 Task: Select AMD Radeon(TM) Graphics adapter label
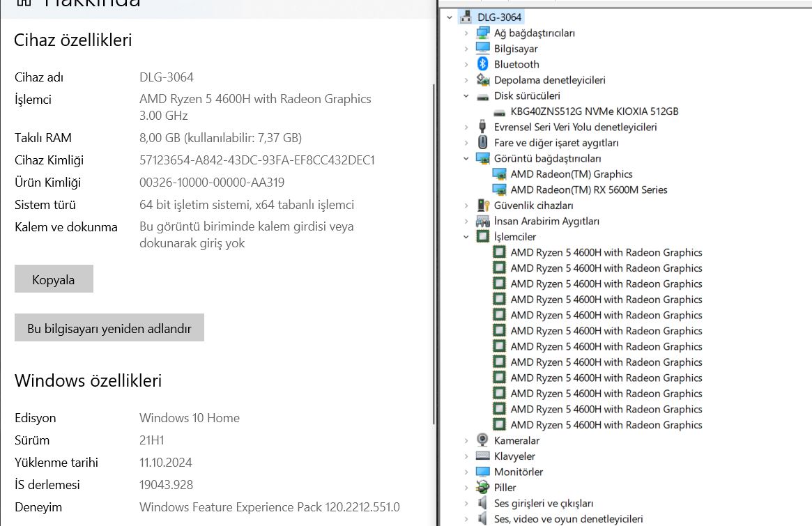572,174
